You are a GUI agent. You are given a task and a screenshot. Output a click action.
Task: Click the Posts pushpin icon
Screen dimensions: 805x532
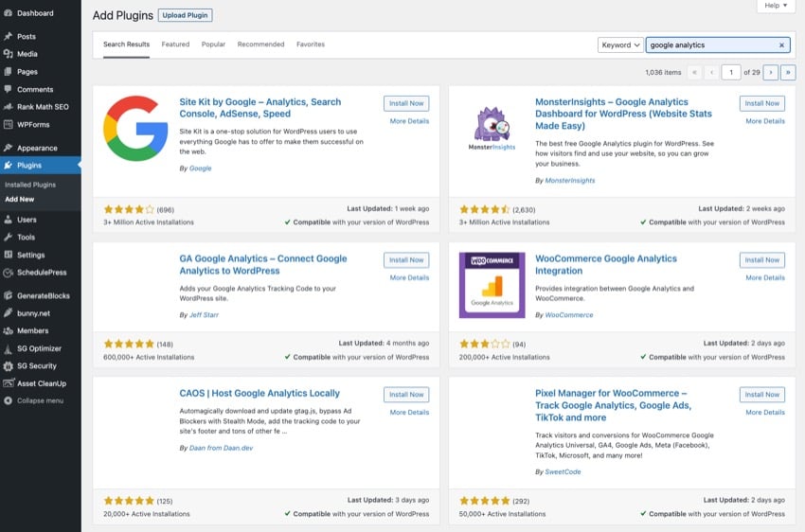pos(9,36)
